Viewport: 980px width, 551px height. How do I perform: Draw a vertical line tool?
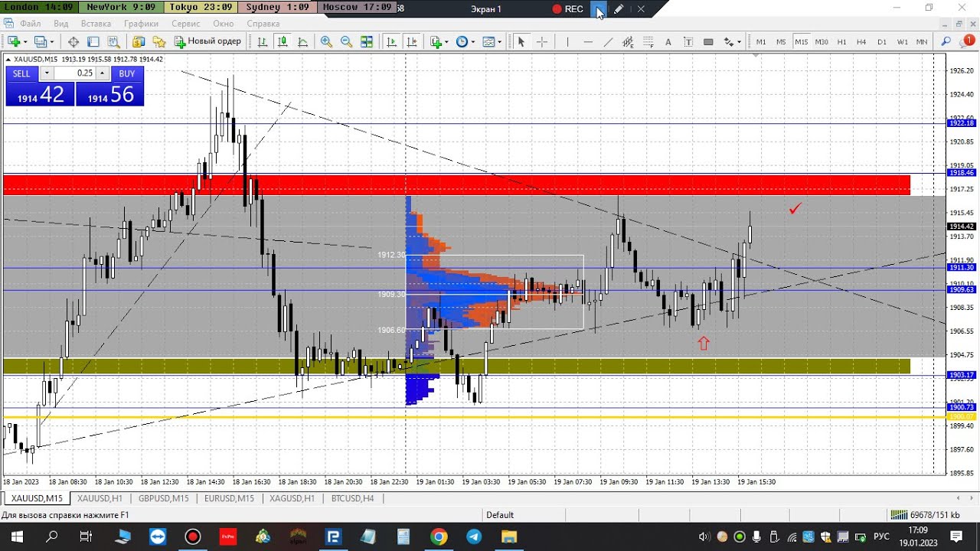coord(568,41)
